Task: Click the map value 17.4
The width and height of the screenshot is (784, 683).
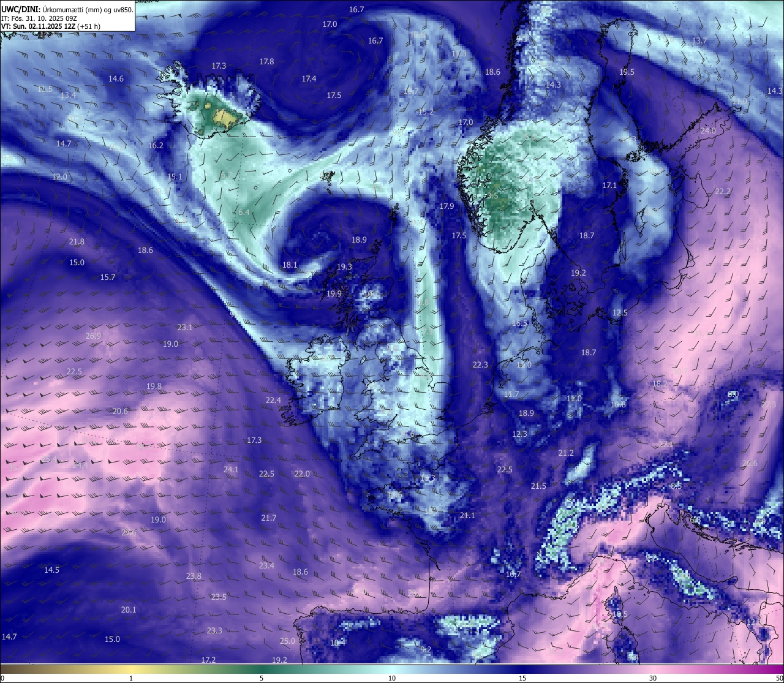Action: point(309,78)
